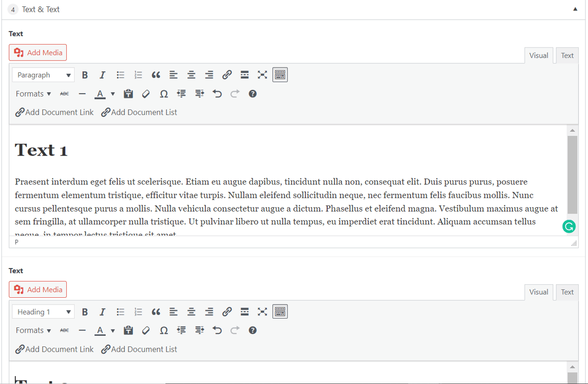
Task: Paste as text in first editor
Action: [128, 94]
